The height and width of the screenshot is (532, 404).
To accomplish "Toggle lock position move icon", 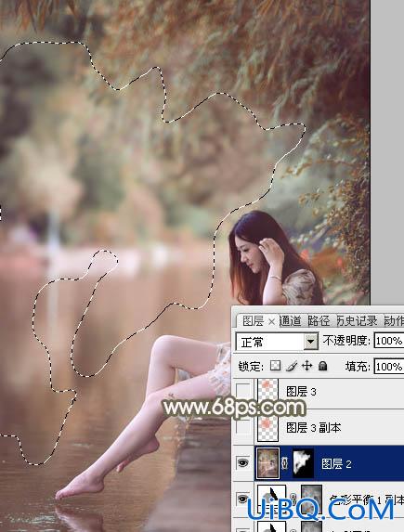I will 306,366.
